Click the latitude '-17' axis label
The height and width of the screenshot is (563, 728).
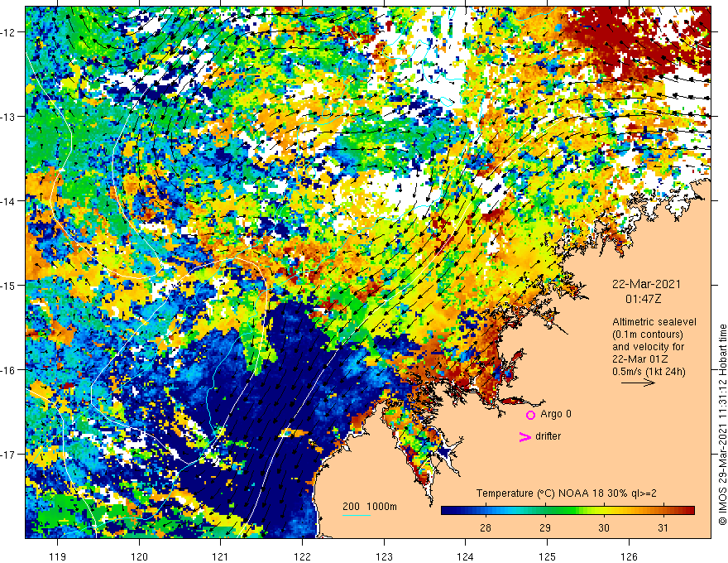click(8, 455)
